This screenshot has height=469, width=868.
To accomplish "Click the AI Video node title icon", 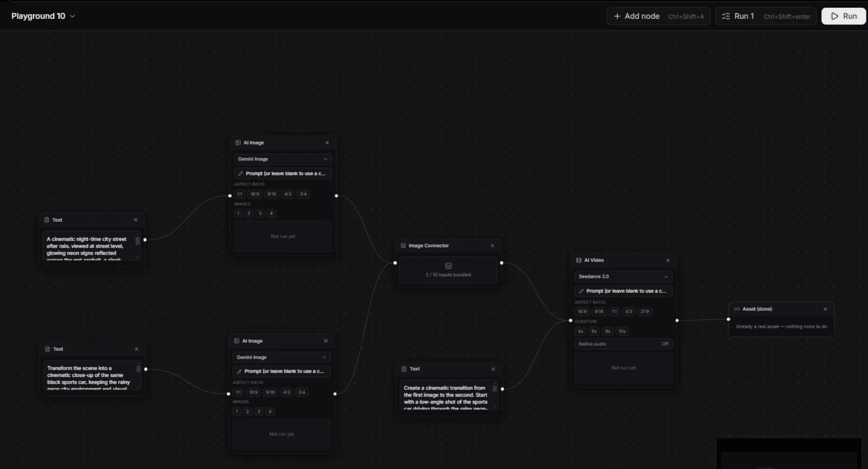I will (579, 260).
